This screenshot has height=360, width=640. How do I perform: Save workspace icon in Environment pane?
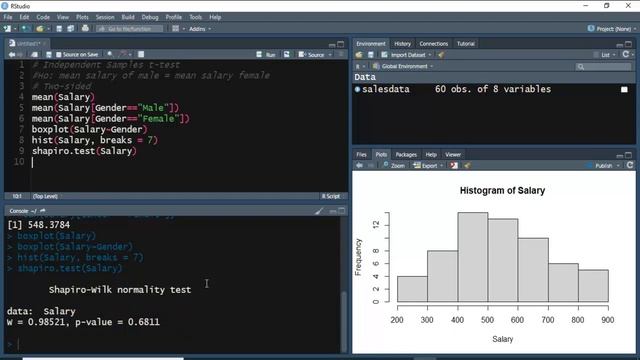tap(371, 55)
